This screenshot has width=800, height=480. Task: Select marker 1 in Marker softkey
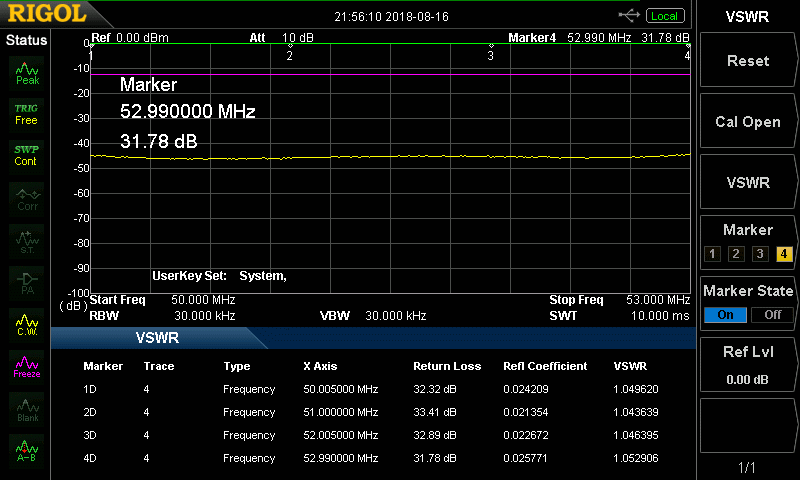pos(712,253)
